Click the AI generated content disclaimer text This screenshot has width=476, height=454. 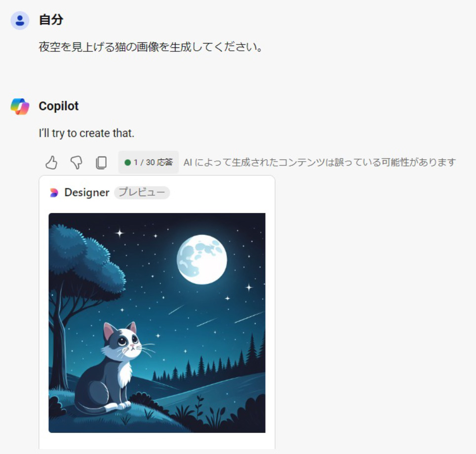point(319,162)
